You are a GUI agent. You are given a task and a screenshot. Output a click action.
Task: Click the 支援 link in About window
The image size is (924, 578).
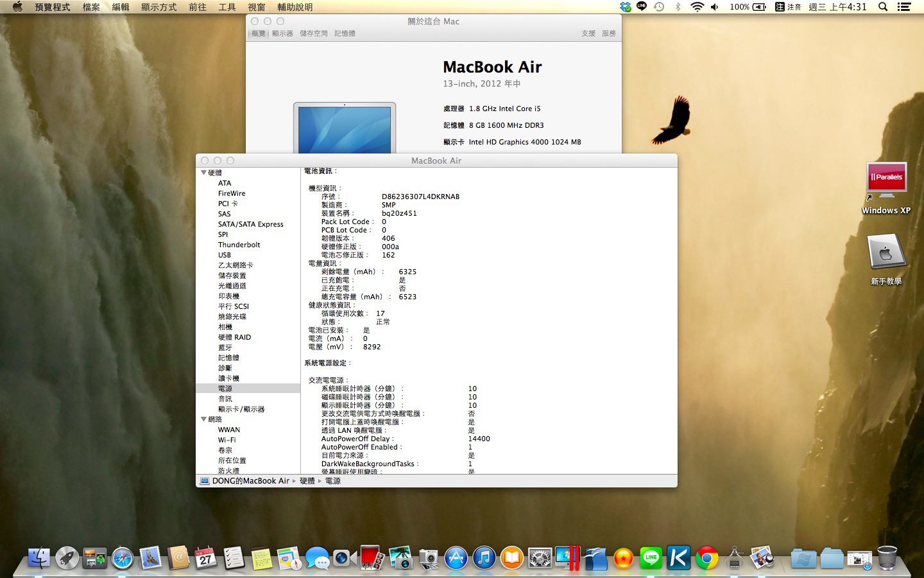pyautogui.click(x=588, y=33)
